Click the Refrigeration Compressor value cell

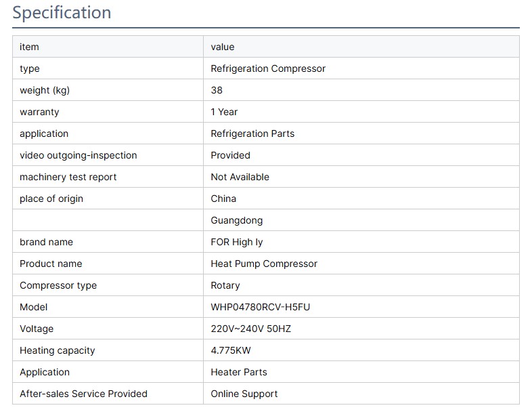268,68
